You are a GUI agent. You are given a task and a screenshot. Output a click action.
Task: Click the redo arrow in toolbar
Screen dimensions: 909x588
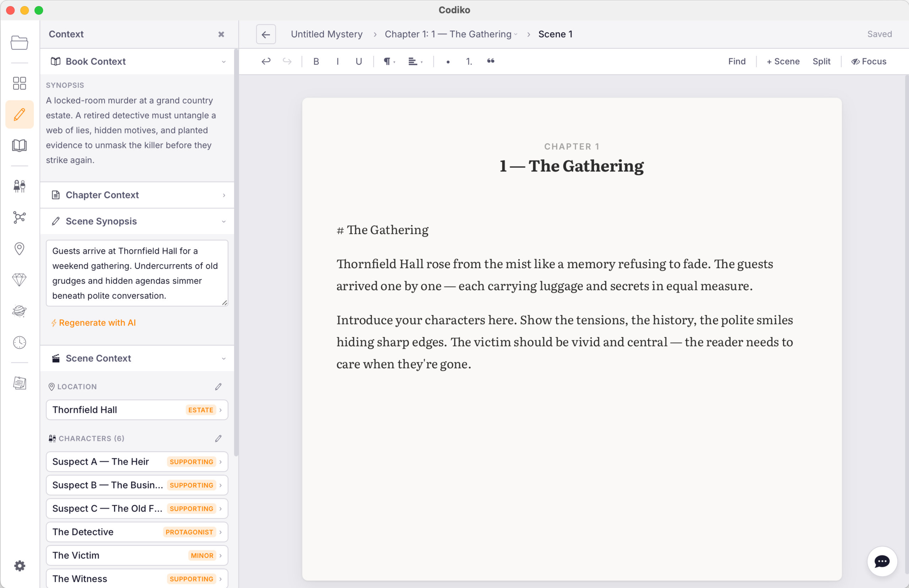pyautogui.click(x=287, y=61)
